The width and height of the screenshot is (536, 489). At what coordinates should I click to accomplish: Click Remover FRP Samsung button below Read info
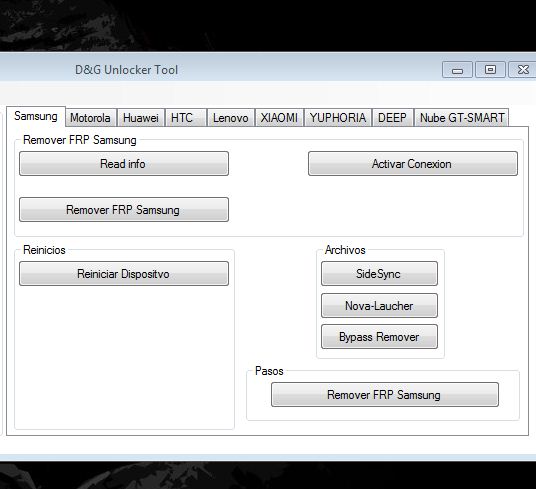tap(124, 209)
